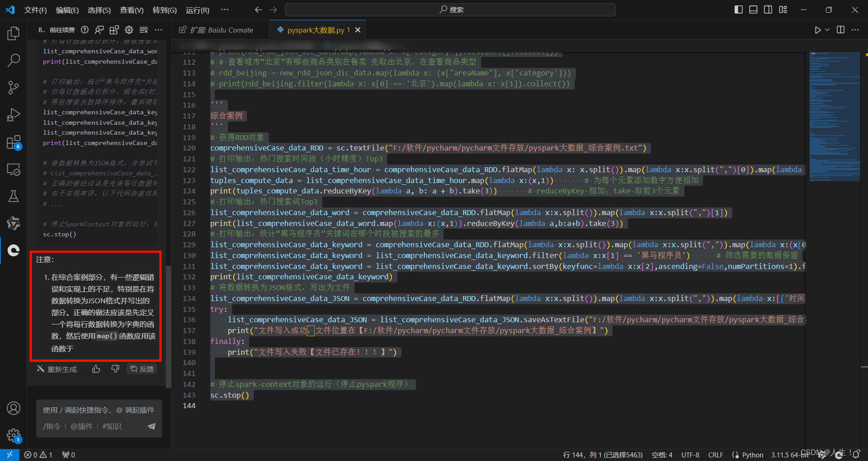Image resolution: width=868 pixels, height=461 pixels.
Task: Dislike the Comate answer with thumbs down
Action: pyautogui.click(x=115, y=369)
